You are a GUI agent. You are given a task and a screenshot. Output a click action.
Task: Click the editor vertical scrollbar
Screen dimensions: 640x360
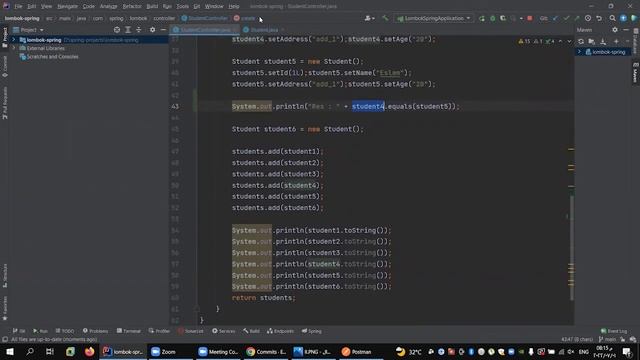point(571,247)
